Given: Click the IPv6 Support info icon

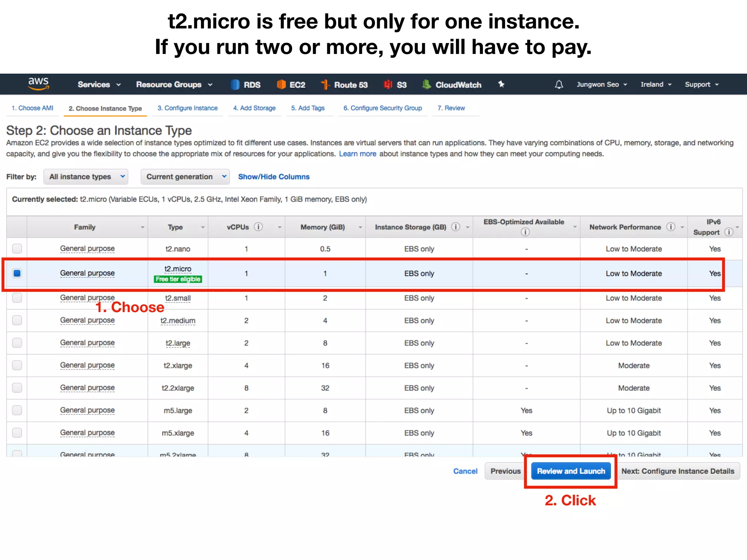Looking at the screenshot, I should point(729,232).
